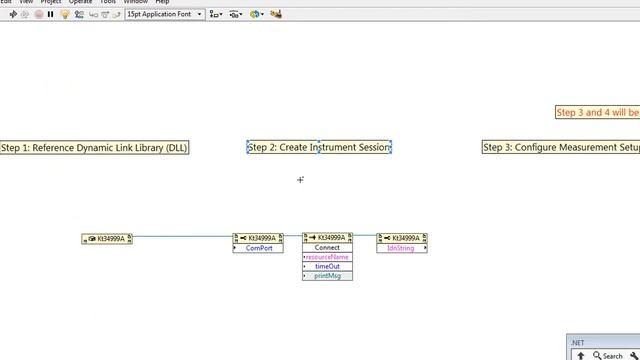The image size is (640, 360).
Task: Click the Kt34999A header of Connect node
Action: coord(327,238)
